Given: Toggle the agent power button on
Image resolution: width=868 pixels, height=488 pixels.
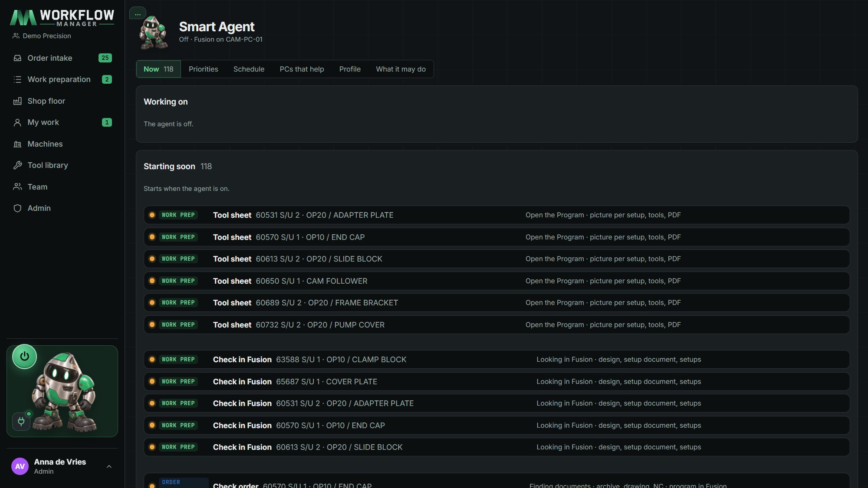Looking at the screenshot, I should (24, 357).
